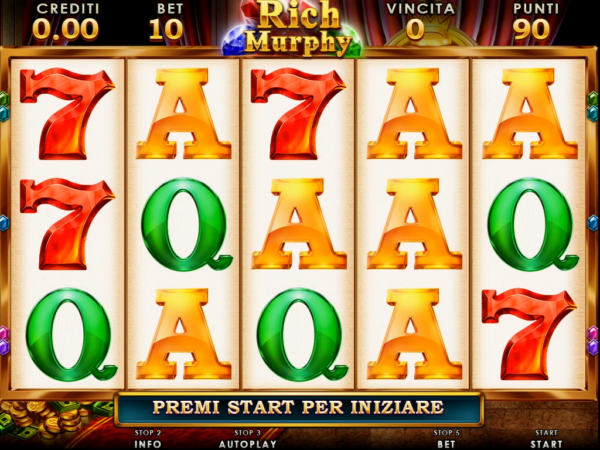Screen dimensions: 600x450
Task: Click the BET button at bottom
Action: (x=446, y=444)
